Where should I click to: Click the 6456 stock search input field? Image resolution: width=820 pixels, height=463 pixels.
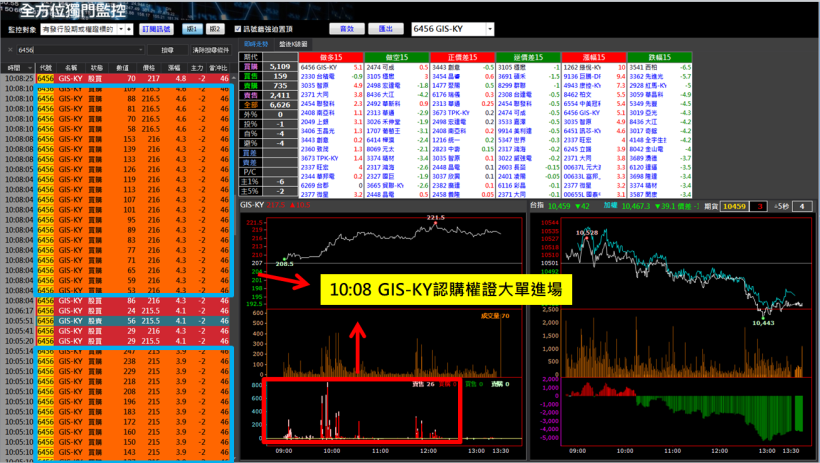70,49
